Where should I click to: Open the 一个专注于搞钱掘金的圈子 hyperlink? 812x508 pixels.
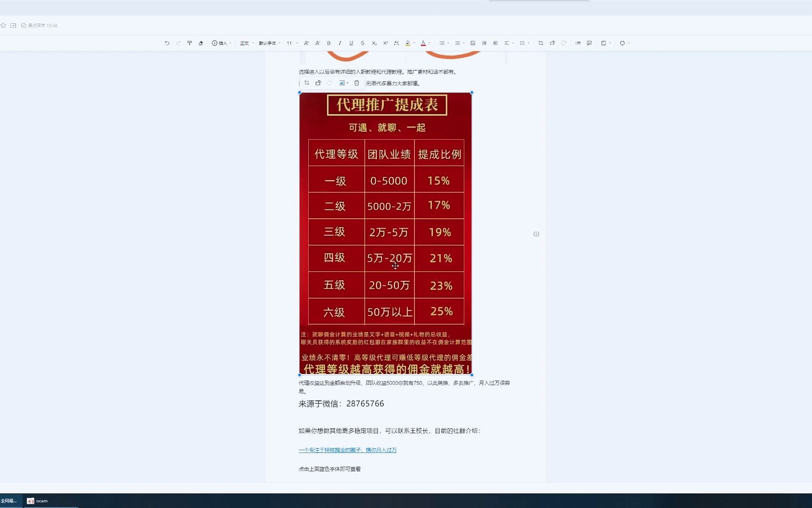point(347,450)
